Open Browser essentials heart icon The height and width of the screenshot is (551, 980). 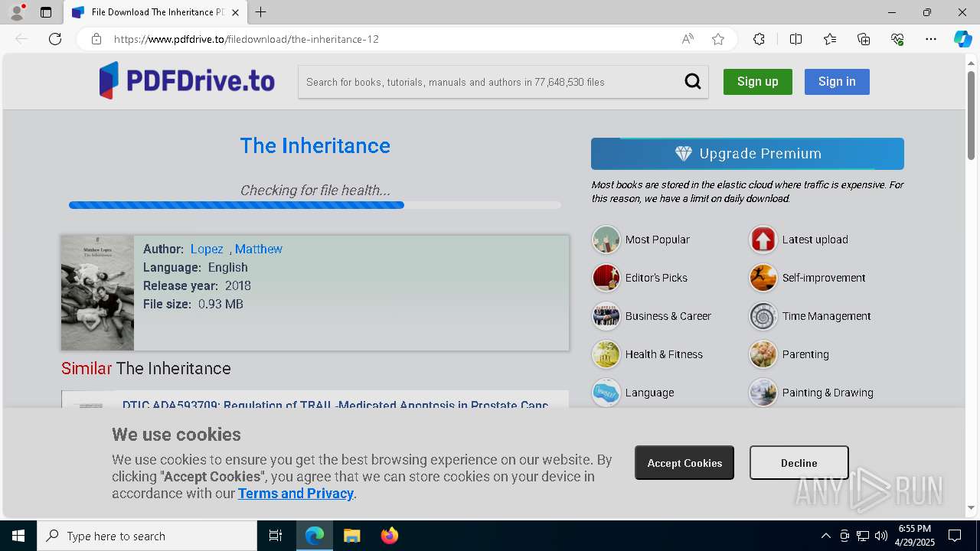coord(897,39)
